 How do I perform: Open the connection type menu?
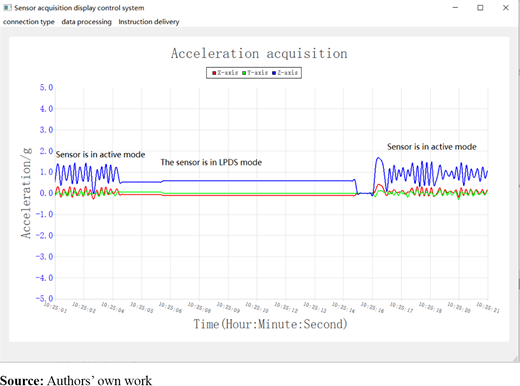(29, 22)
